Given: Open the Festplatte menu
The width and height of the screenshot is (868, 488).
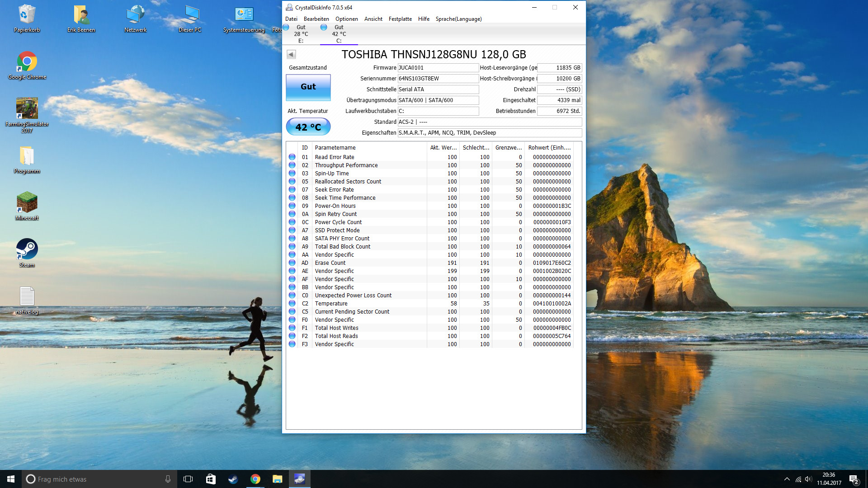Looking at the screenshot, I should click(400, 19).
